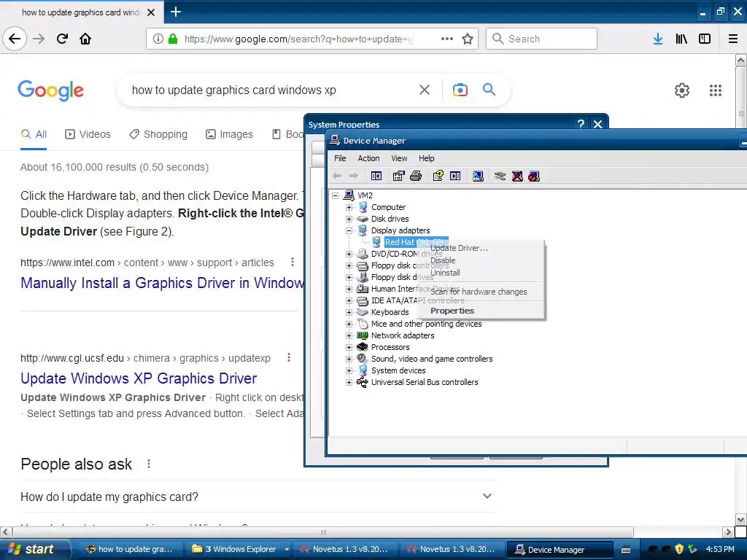Switch to the Videos search tab

tap(88, 134)
